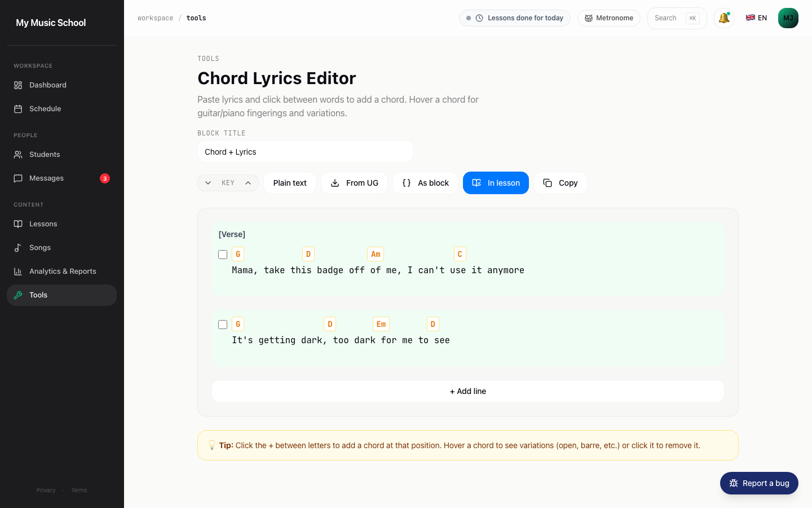Click the clock icon in lessons pill
Image resolution: width=812 pixels, height=508 pixels.
point(479,18)
